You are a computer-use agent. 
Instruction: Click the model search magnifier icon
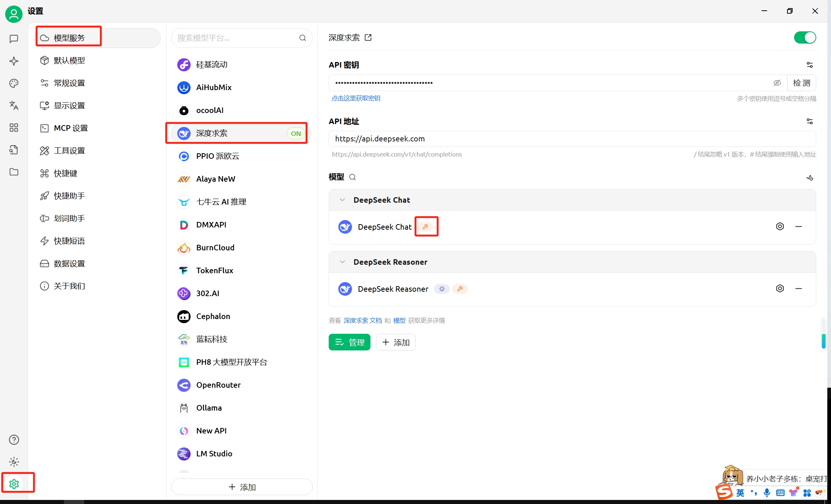tap(353, 177)
